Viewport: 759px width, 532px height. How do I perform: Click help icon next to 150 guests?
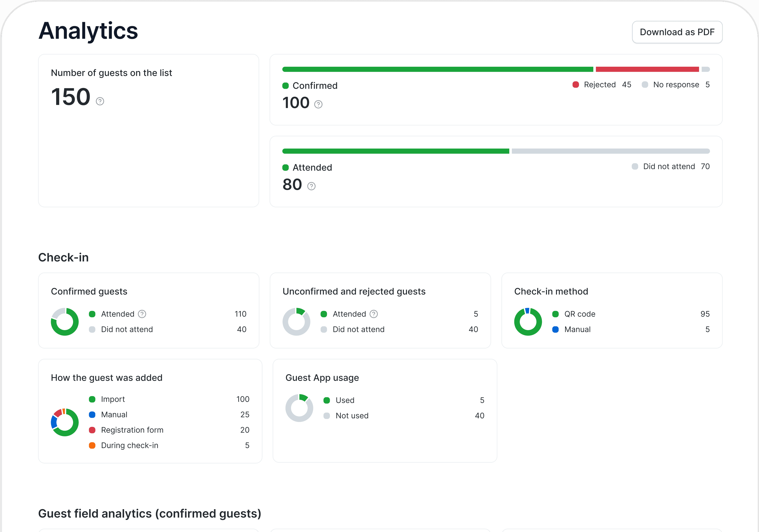pyautogui.click(x=100, y=101)
